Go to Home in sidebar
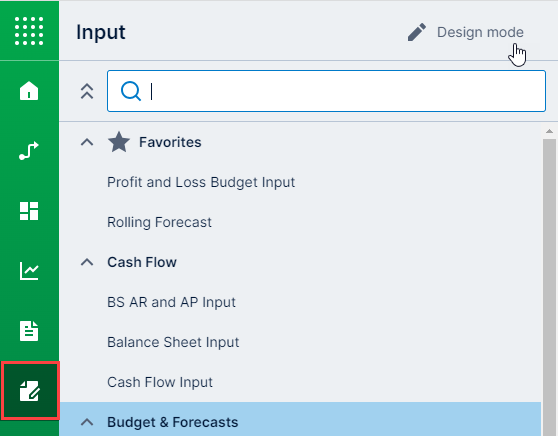The width and height of the screenshot is (558, 436). point(29,90)
